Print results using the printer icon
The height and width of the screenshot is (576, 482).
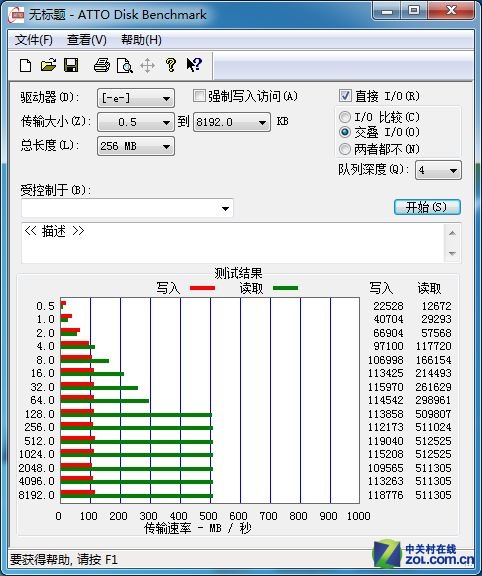point(102,65)
